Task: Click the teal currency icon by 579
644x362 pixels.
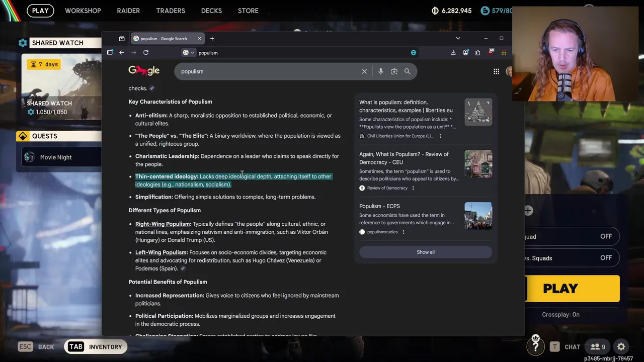Action: click(x=485, y=11)
